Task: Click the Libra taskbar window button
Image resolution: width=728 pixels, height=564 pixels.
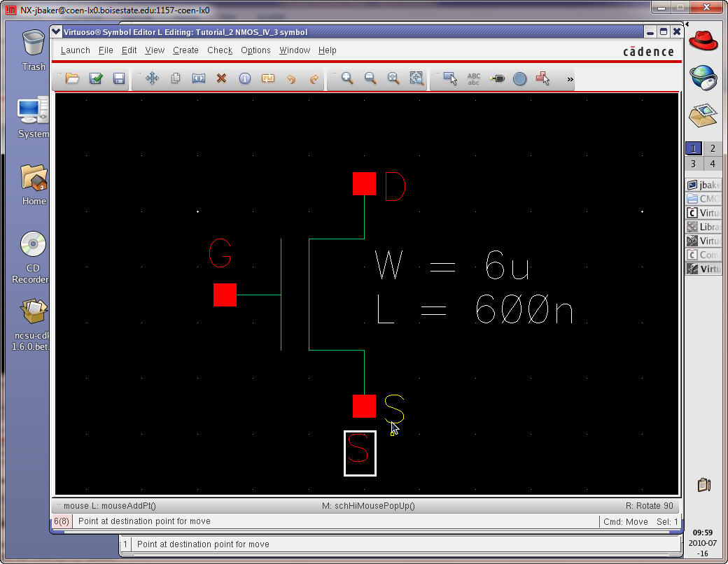Action: [x=704, y=227]
